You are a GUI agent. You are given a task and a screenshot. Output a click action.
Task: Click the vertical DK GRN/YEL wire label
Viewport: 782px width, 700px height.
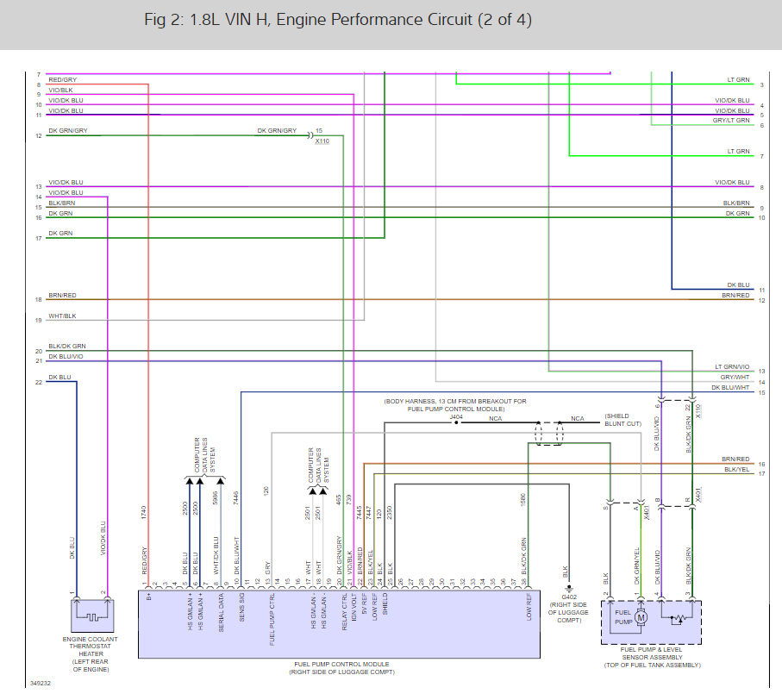(x=637, y=566)
